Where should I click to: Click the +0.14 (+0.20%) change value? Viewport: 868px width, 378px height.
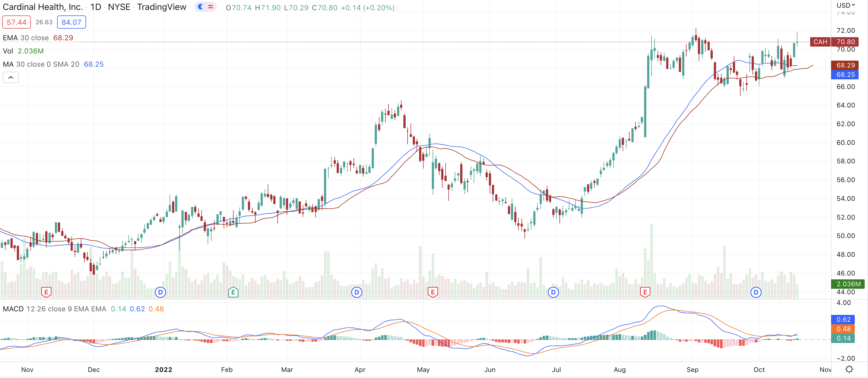[367, 7]
